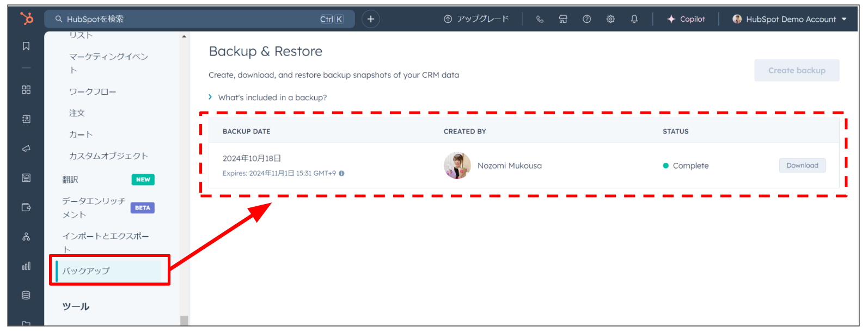
Task: Click the calling phone icon
Action: click(540, 19)
